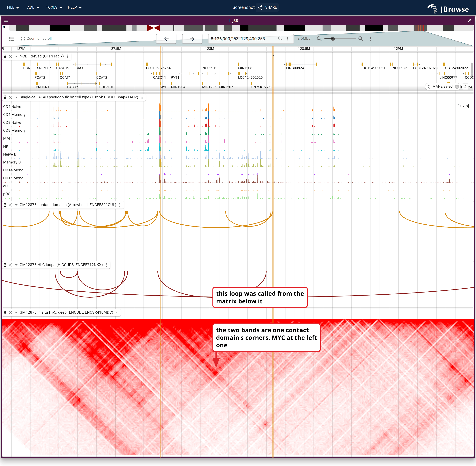Toggle Zoom on scroll
Screen dimensions: 476x466
pos(36,38)
